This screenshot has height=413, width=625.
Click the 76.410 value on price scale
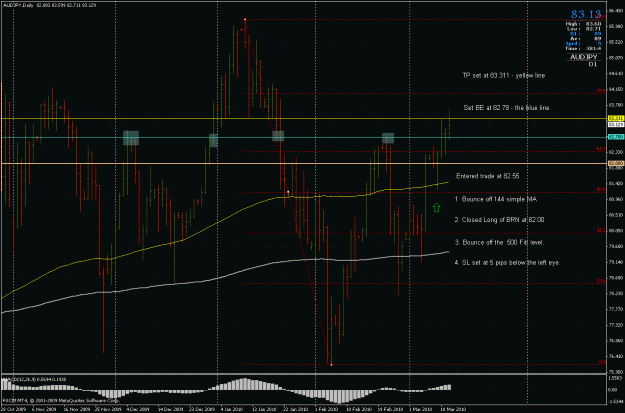pyautogui.click(x=616, y=356)
